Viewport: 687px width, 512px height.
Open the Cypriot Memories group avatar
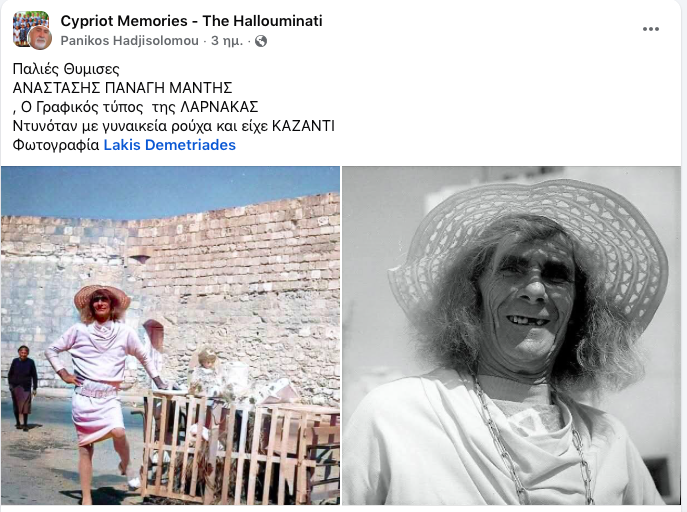[x=30, y=27]
